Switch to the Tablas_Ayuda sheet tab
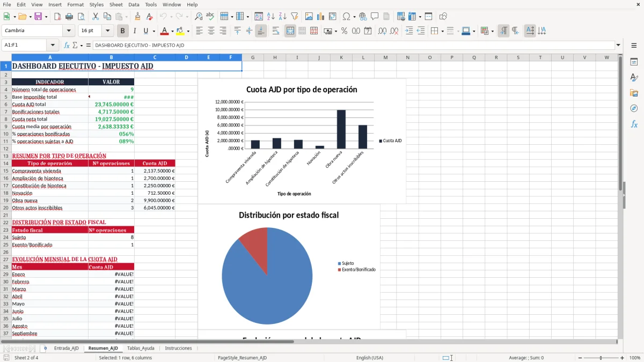Image resolution: width=644 pixels, height=362 pixels. [x=141, y=348]
